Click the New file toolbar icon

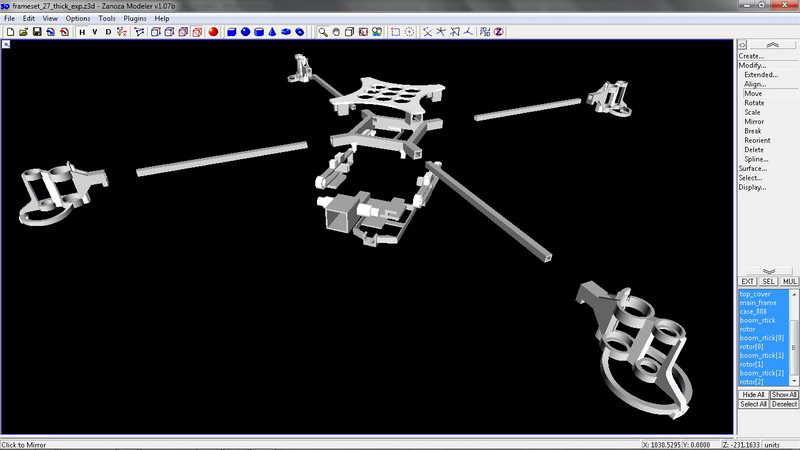click(8, 32)
